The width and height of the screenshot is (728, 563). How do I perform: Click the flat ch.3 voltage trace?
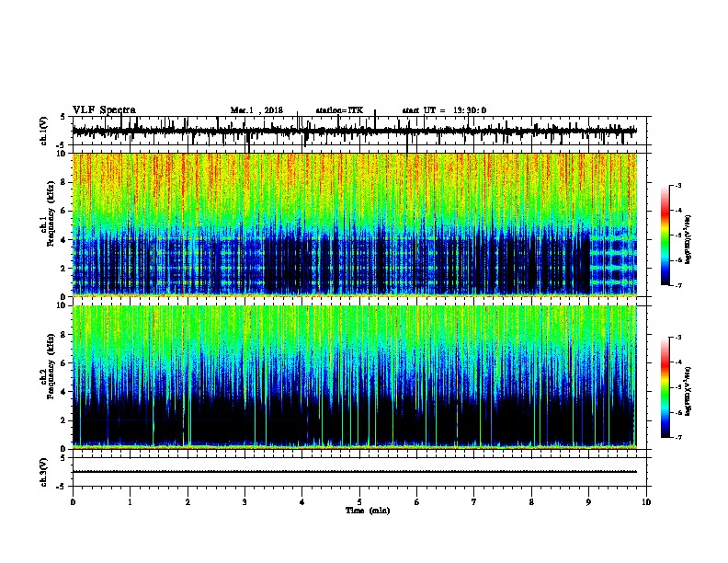[x=355, y=472]
